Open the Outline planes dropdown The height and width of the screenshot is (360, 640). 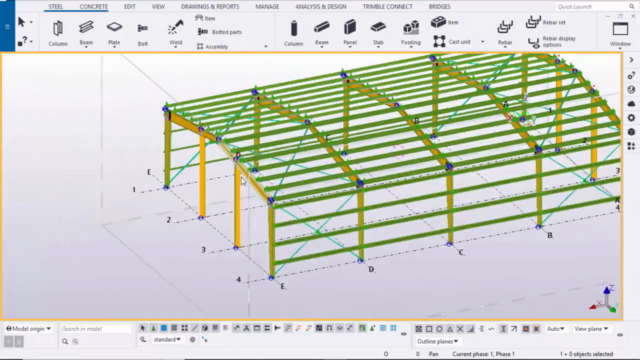(437, 341)
